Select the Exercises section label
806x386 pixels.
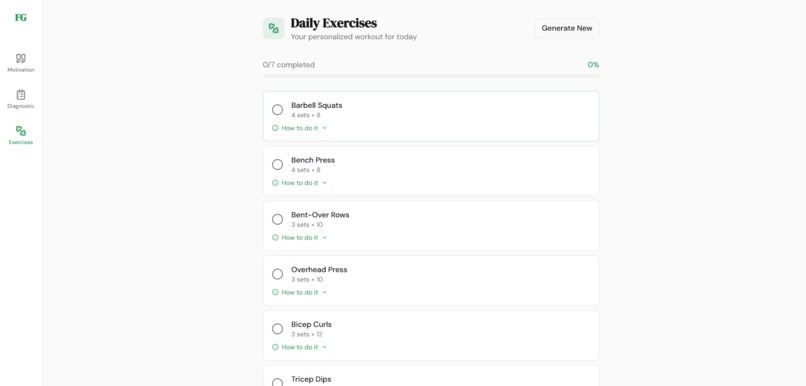click(21, 142)
